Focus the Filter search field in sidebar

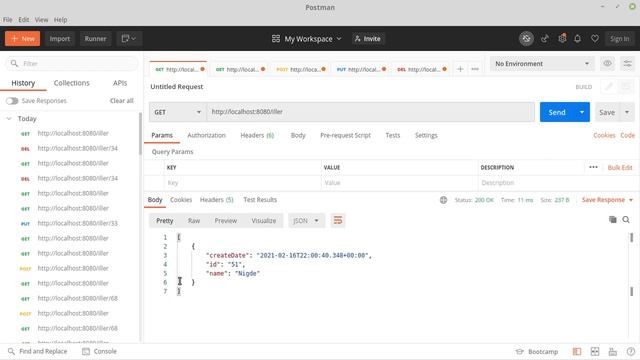coord(72,64)
